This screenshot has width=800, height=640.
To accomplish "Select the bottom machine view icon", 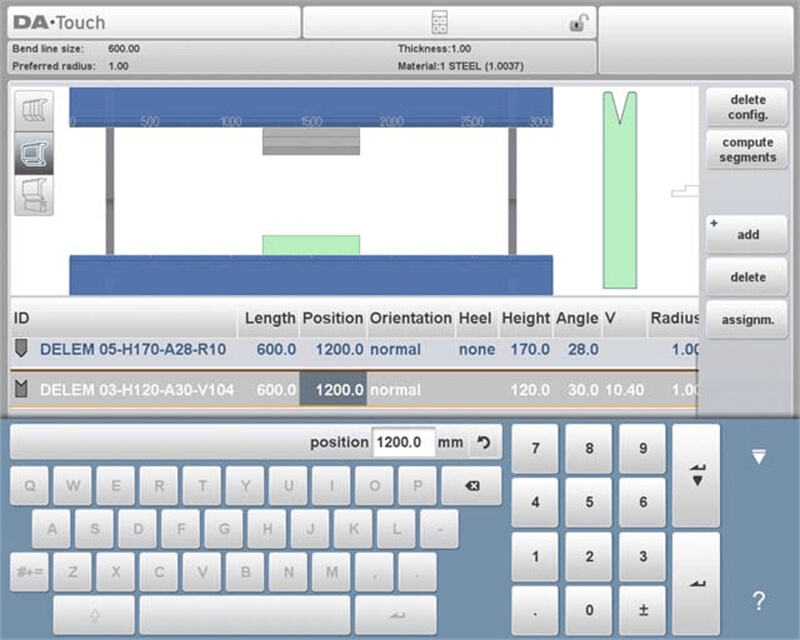I will (x=33, y=195).
